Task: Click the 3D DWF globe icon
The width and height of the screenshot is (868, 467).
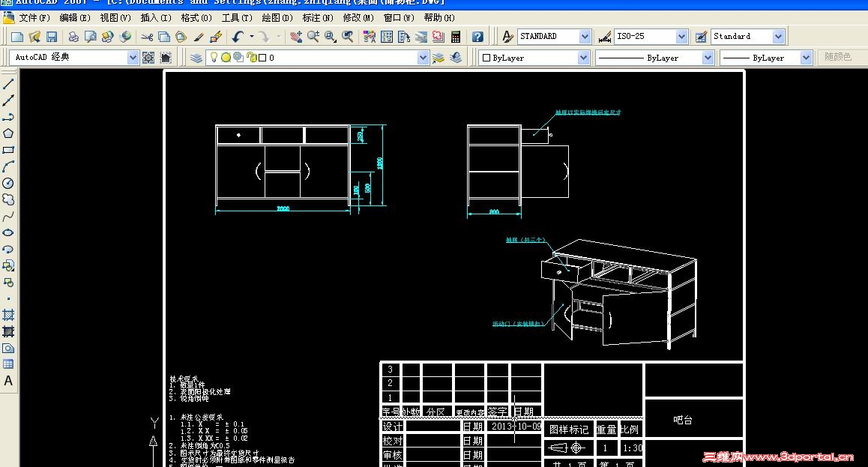Action: tap(126, 37)
